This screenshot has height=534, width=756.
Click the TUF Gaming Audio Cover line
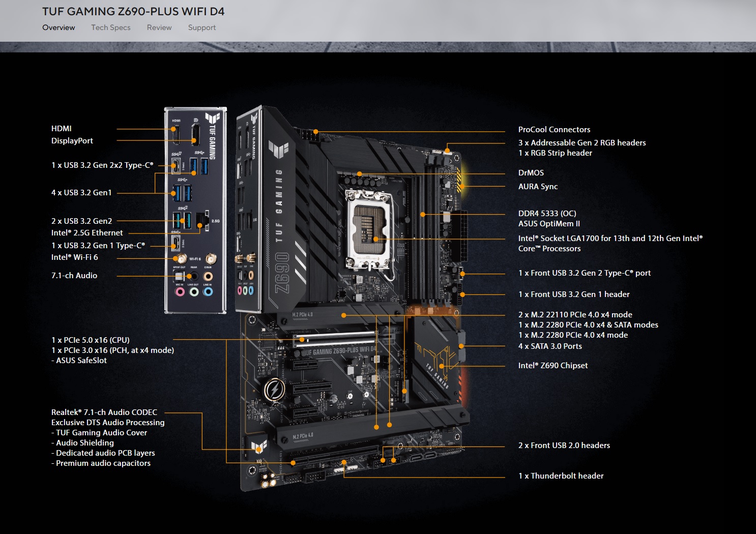coord(99,433)
